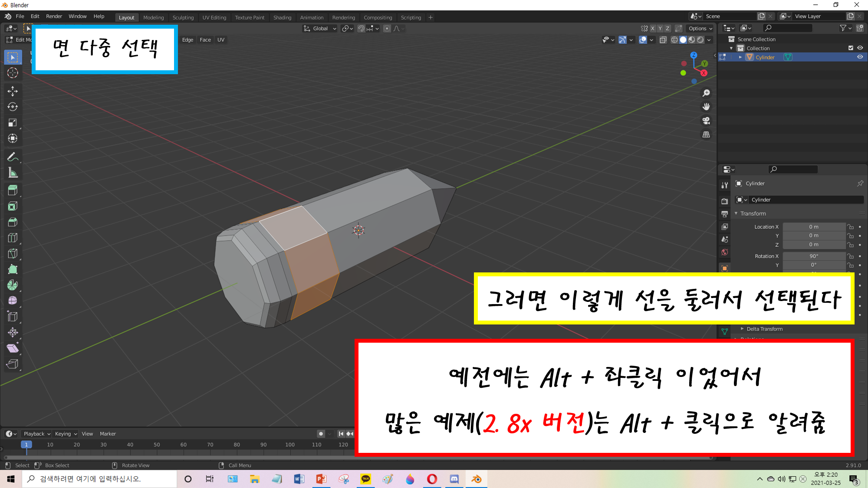
Task: Uncheck Collection exclude checkbox
Action: pos(851,48)
